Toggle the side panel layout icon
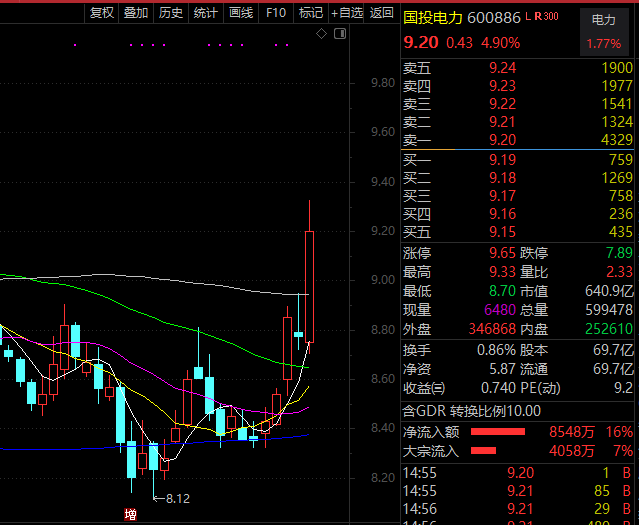Viewport: 639px width, 525px height. point(339,33)
